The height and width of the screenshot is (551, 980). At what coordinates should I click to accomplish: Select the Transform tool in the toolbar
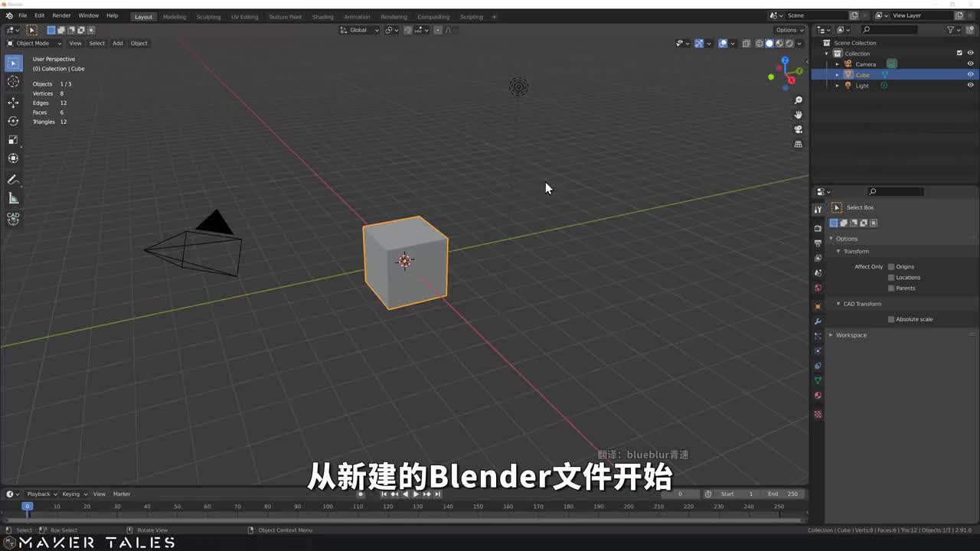click(13, 158)
